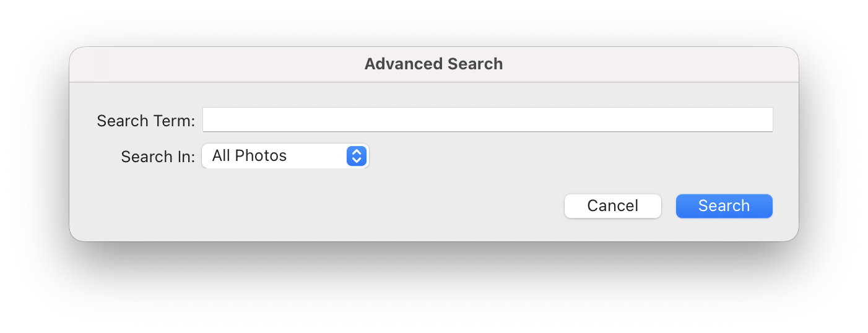Focus the empty search term input box
This screenshot has width=868, height=333.
[487, 119]
